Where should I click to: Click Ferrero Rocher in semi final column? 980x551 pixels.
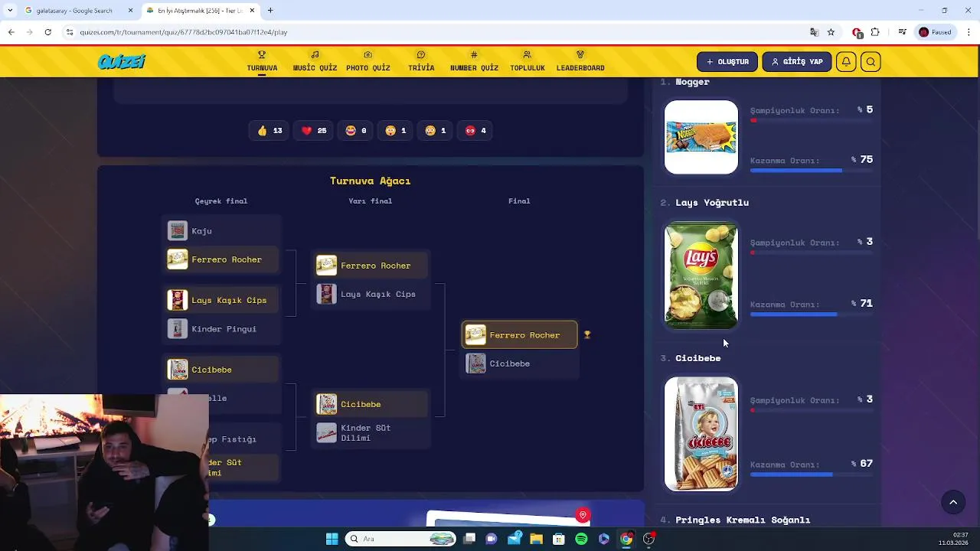click(x=371, y=266)
